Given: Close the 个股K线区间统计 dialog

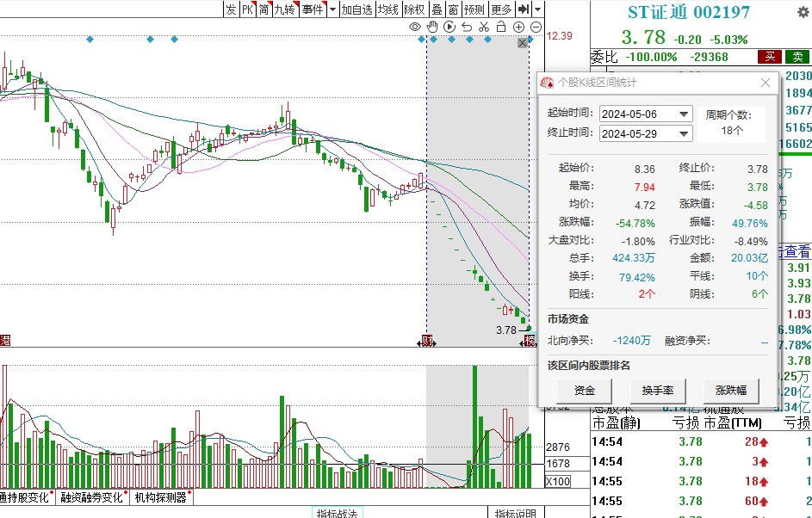Looking at the screenshot, I should [x=766, y=83].
